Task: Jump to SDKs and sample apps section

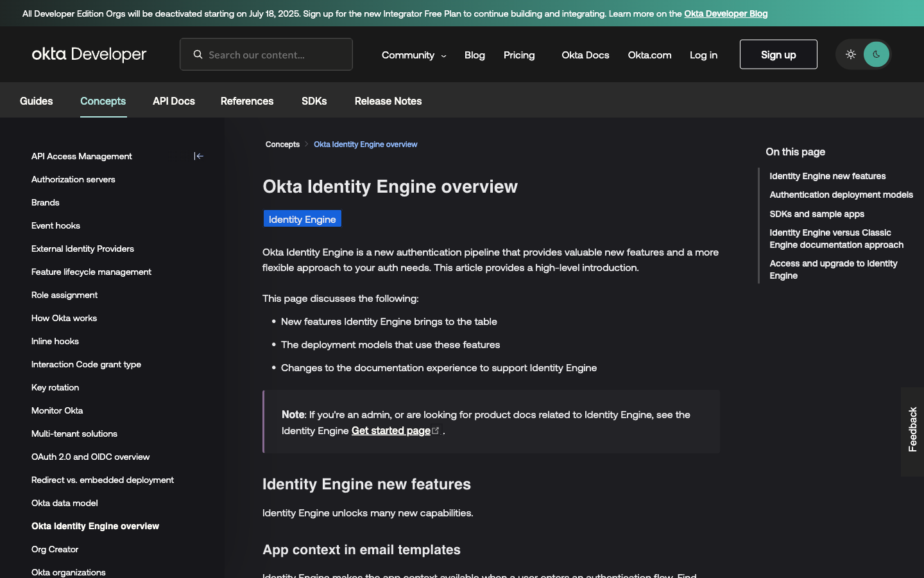Action: click(817, 214)
